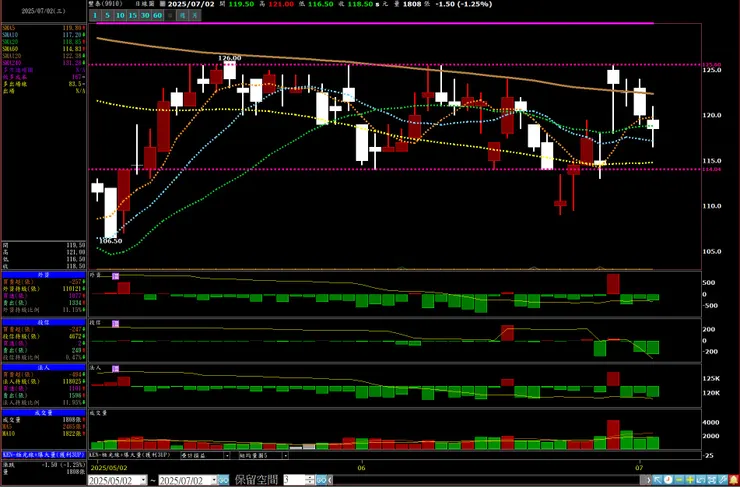Click the small purple icon in 法人 sub-chart
740x487 pixels.
click(x=115, y=369)
